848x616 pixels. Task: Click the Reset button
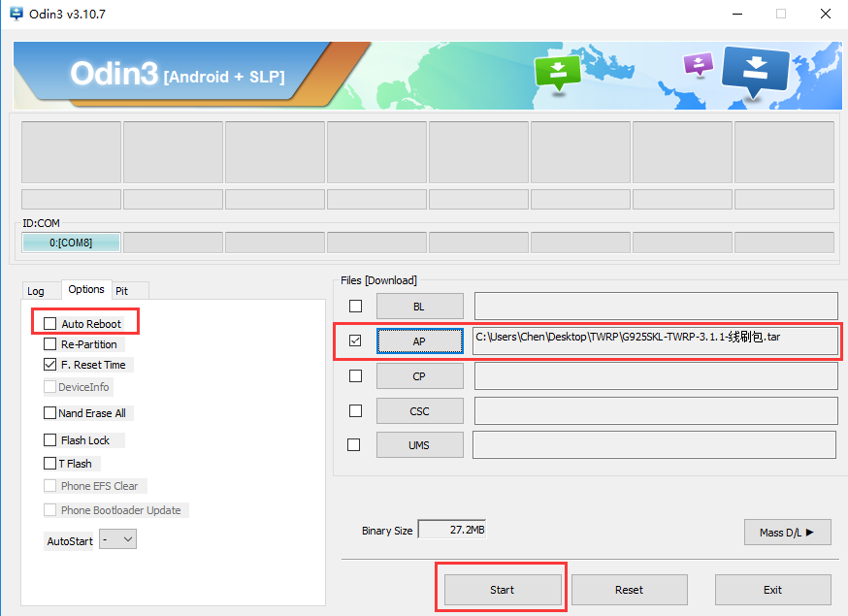pos(630,590)
